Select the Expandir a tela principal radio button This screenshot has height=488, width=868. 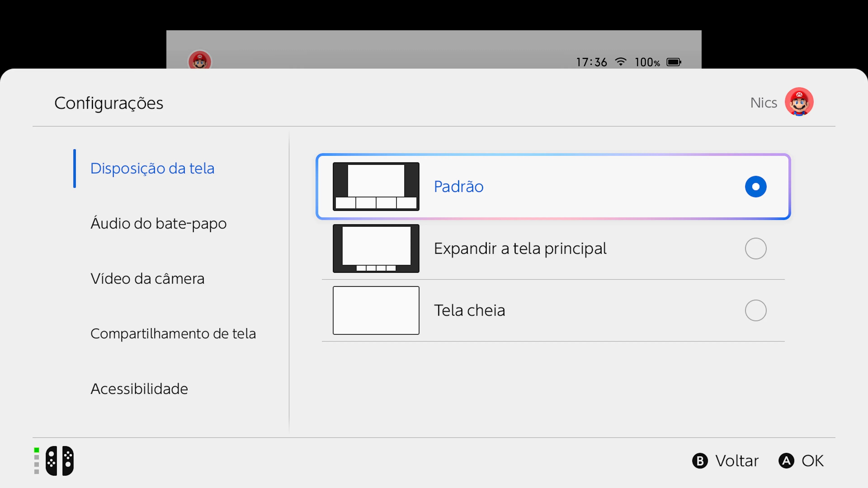click(x=755, y=249)
